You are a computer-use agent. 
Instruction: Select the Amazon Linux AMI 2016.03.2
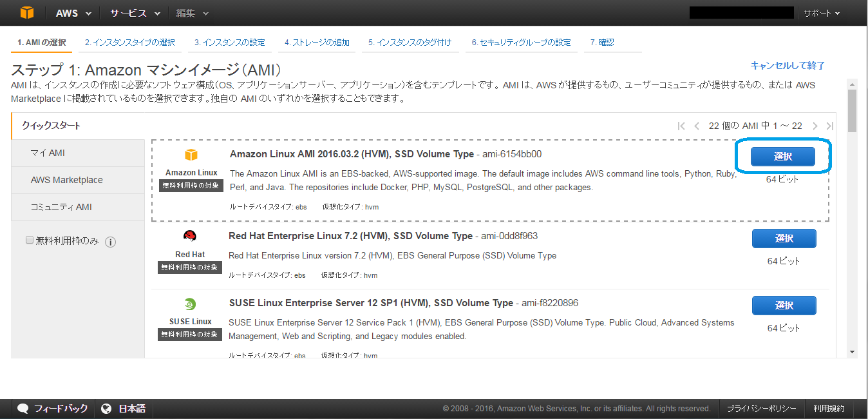pos(783,157)
